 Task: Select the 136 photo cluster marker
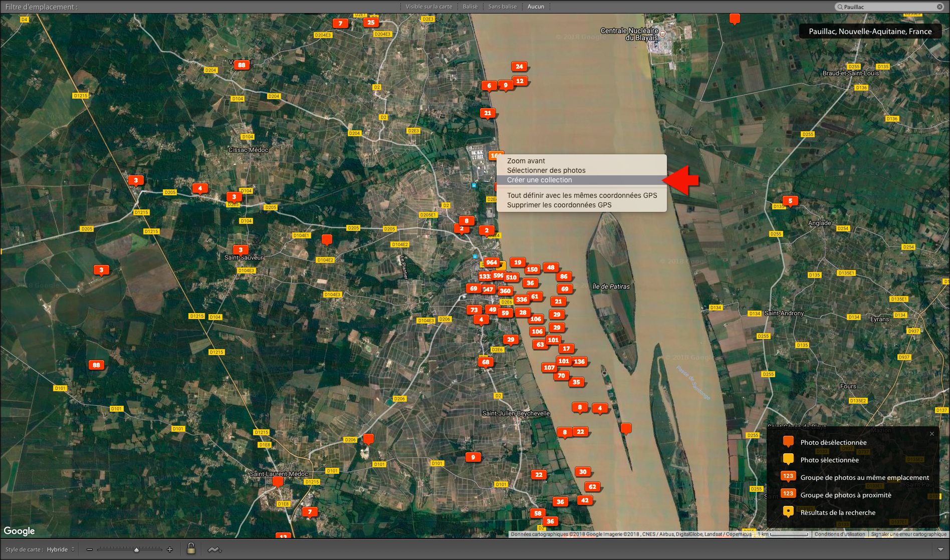(x=579, y=361)
